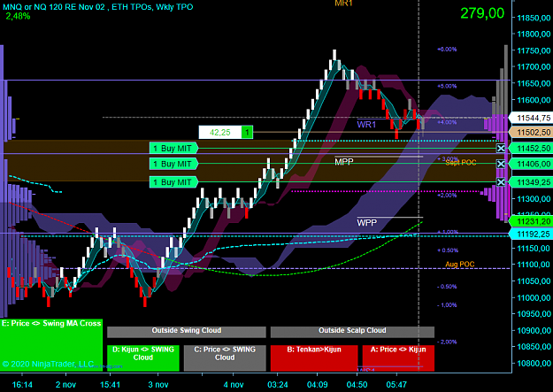Select the bottom 1 Buy MIT order flag
This screenshot has height=392, width=553.
(x=173, y=182)
